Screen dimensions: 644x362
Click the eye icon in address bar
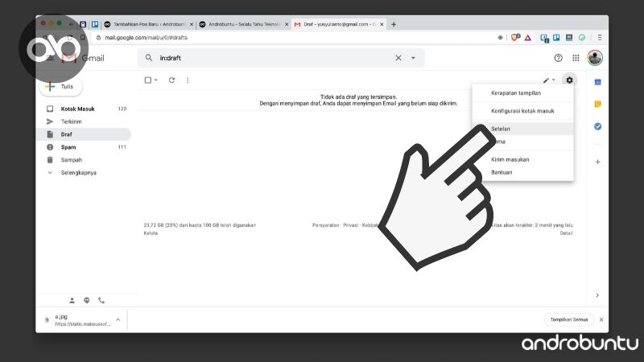click(500, 37)
